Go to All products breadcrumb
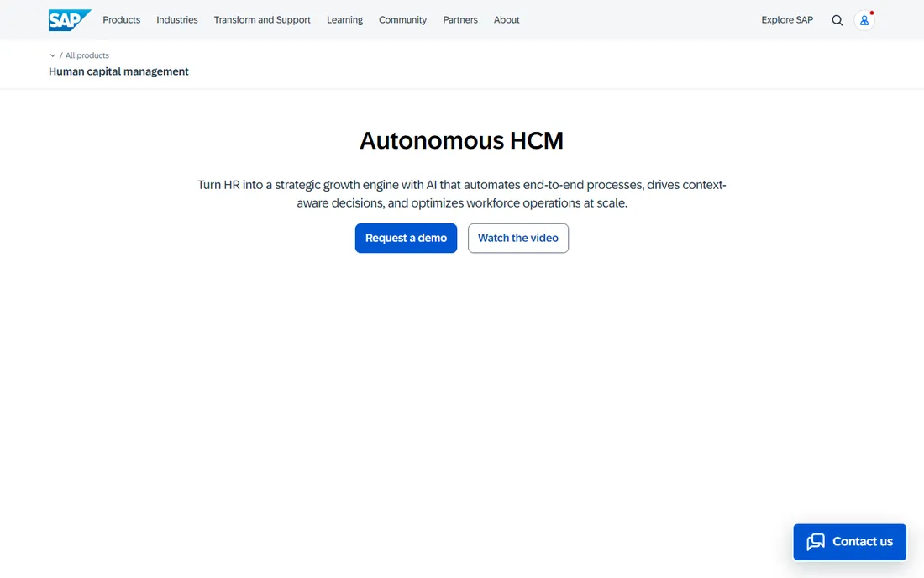The height and width of the screenshot is (578, 924). (x=87, y=55)
